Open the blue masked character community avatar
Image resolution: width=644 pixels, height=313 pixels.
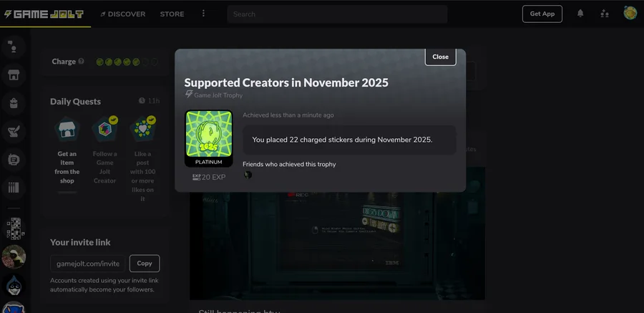click(x=14, y=285)
